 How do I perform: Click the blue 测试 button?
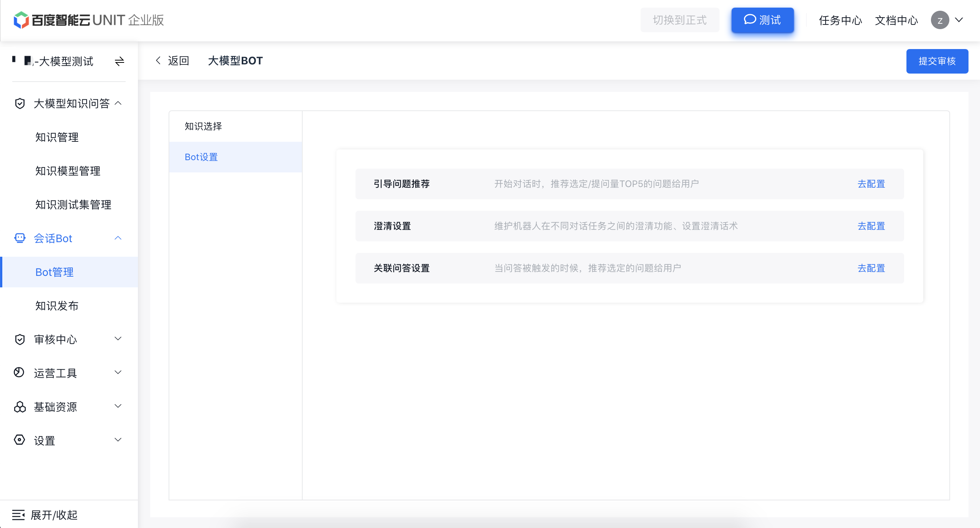(x=762, y=20)
